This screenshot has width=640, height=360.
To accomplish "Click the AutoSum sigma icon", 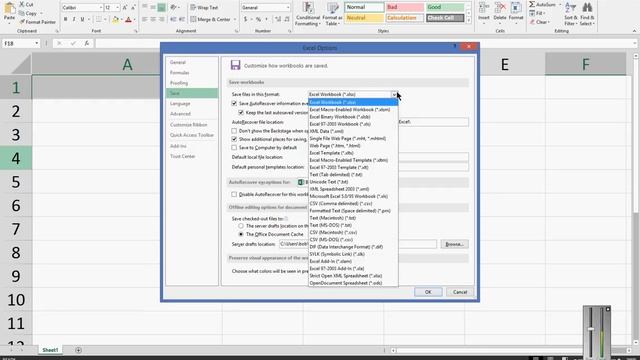I will pos(532,4).
